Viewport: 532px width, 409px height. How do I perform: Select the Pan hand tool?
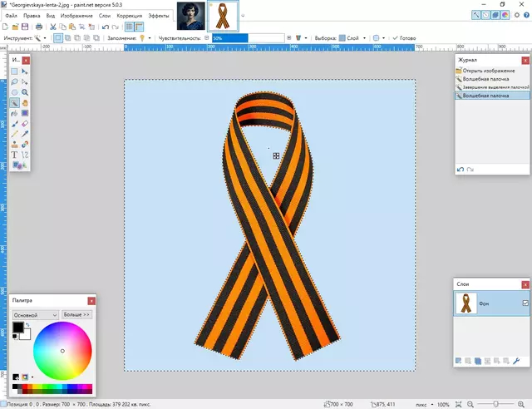(25, 102)
